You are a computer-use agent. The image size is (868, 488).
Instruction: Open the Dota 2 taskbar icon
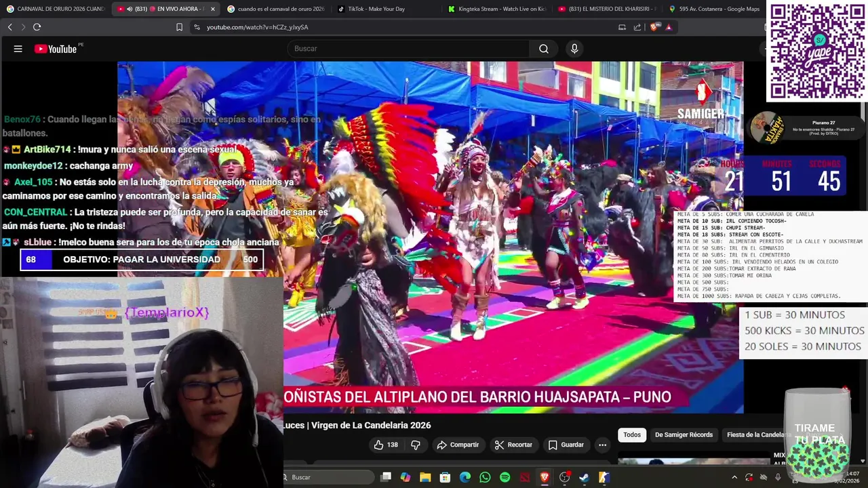click(x=524, y=477)
